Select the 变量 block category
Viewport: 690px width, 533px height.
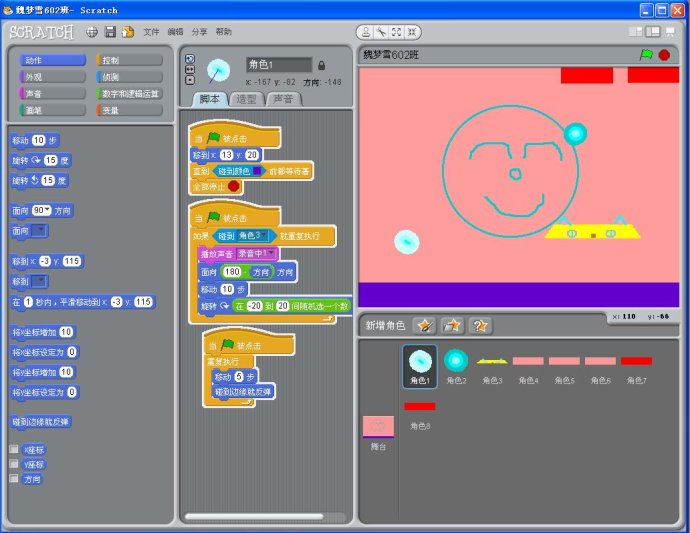coord(129,110)
